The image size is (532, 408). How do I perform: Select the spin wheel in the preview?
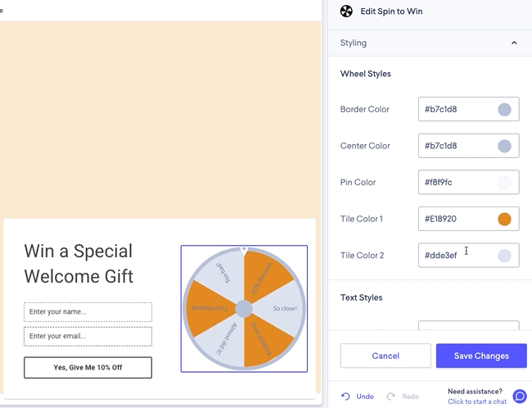[x=244, y=309]
